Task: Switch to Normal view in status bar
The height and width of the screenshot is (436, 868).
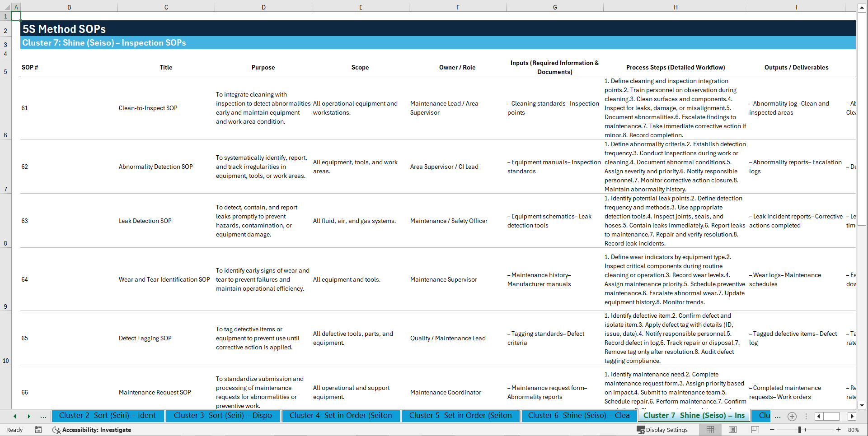Action: pos(710,430)
